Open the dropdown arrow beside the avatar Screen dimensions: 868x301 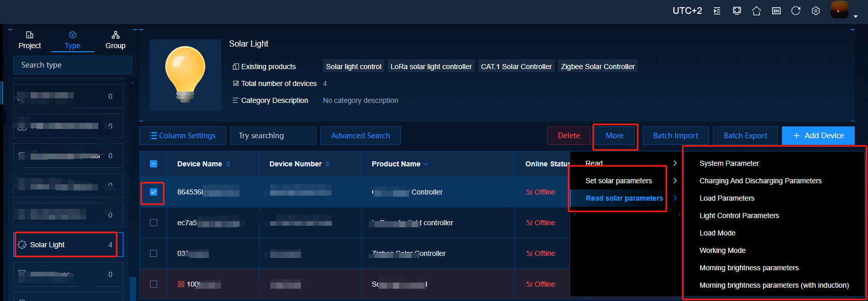coord(856,16)
